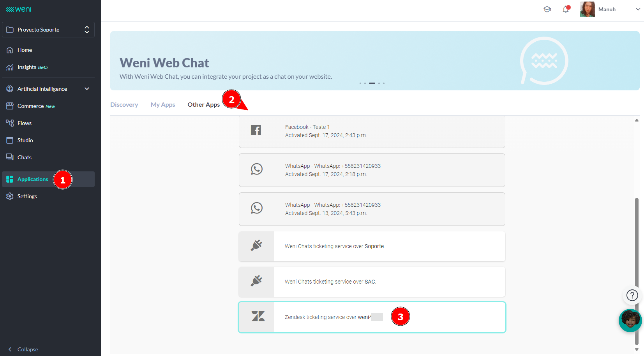Click the notification bell icon

pyautogui.click(x=566, y=10)
